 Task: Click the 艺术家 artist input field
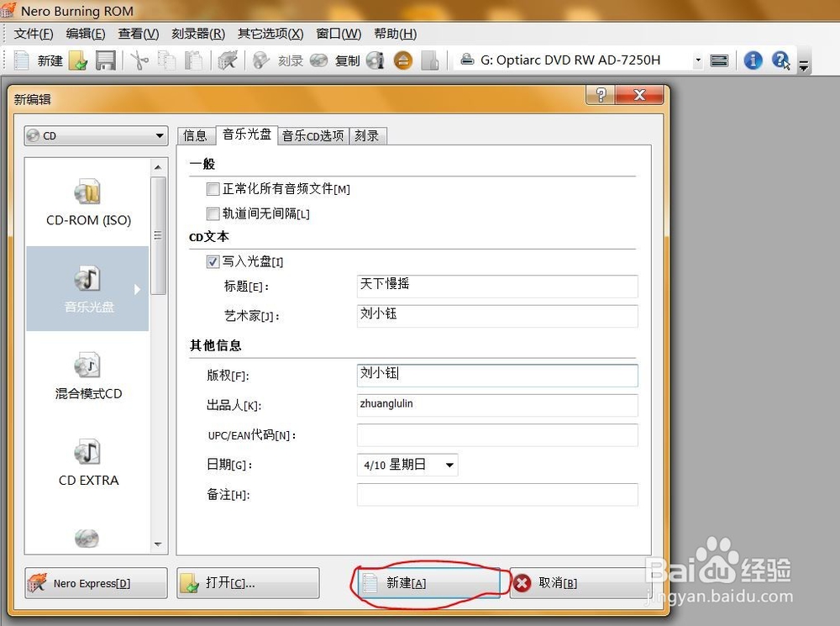pyautogui.click(x=497, y=316)
